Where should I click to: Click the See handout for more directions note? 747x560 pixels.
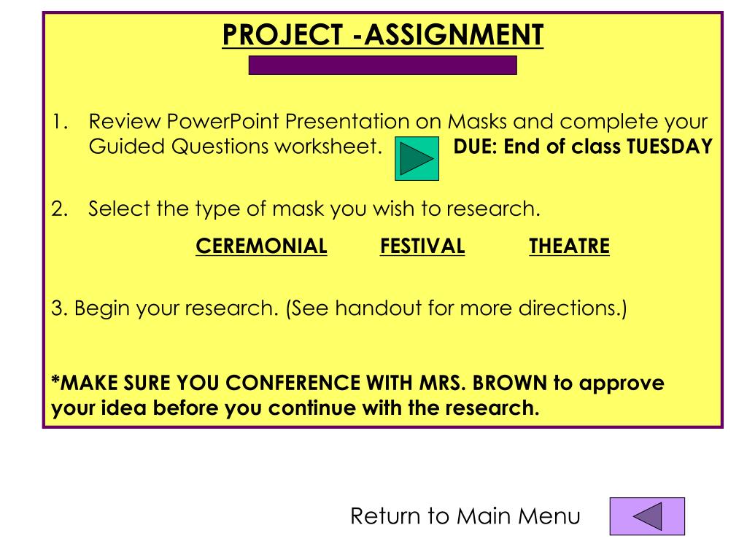pos(456,308)
